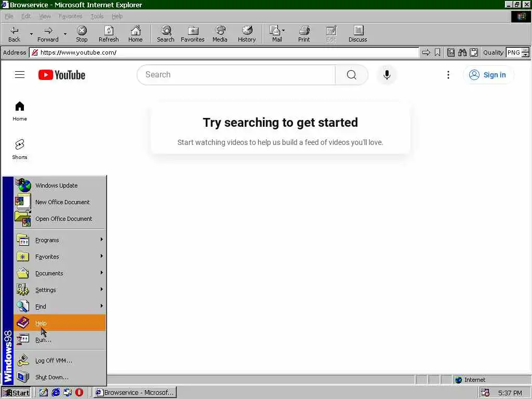Click the clipboard icon near Quality
Viewport: 532px width, 399px height.
(x=474, y=52)
